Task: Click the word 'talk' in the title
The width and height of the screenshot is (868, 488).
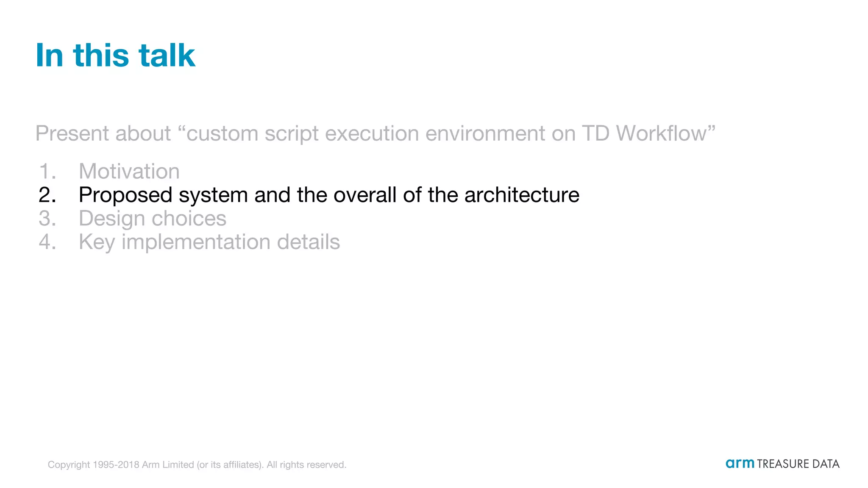Action: point(167,55)
